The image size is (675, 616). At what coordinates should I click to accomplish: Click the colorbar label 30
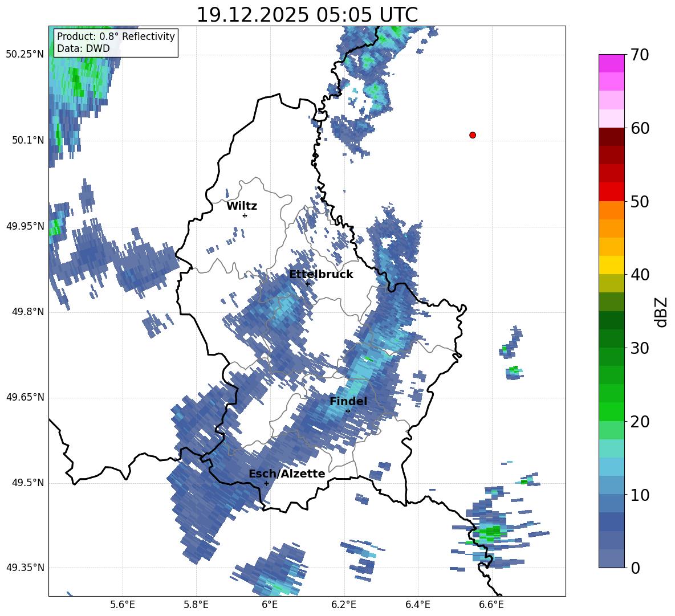[640, 348]
